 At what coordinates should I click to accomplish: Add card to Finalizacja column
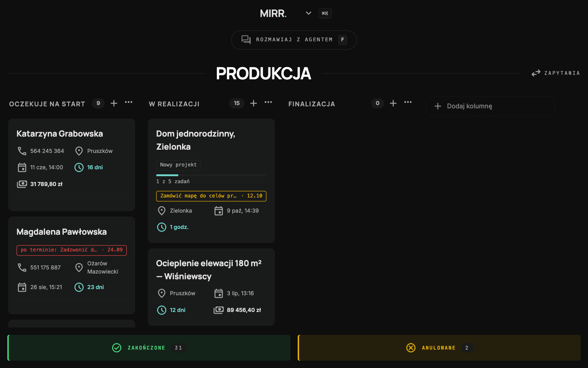[393, 103]
